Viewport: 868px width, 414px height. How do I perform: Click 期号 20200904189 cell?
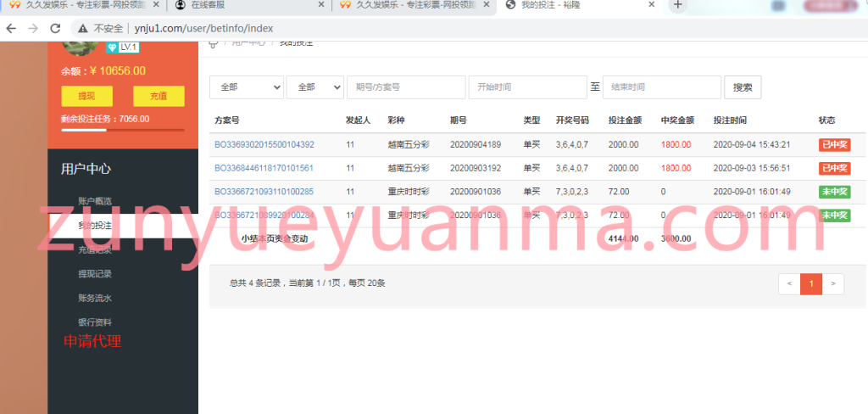coord(476,145)
